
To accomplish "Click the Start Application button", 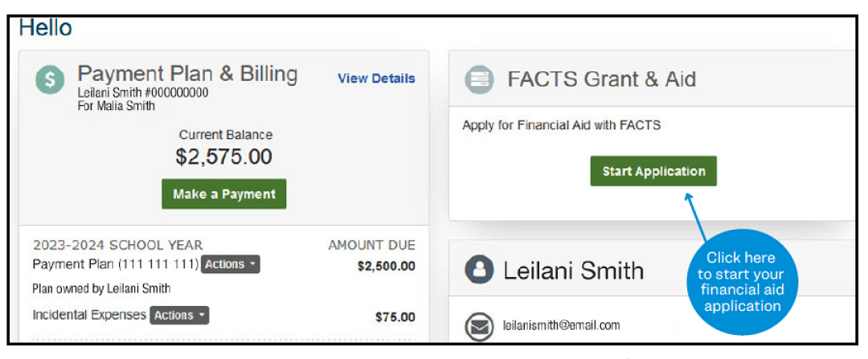I will coord(653,171).
